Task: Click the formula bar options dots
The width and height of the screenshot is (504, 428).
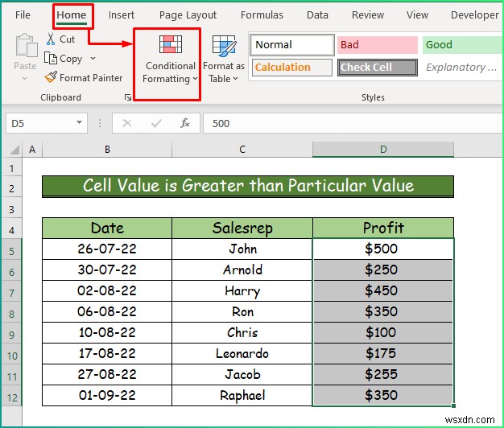Action: [x=100, y=123]
